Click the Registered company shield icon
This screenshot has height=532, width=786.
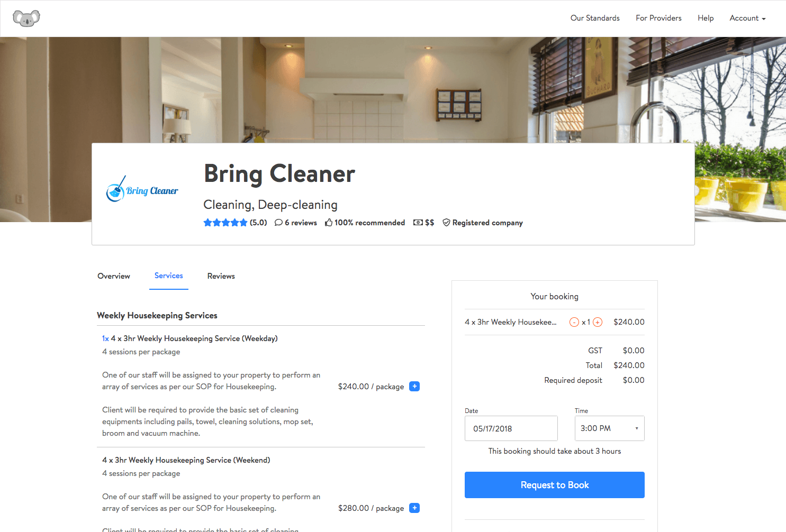(x=446, y=223)
